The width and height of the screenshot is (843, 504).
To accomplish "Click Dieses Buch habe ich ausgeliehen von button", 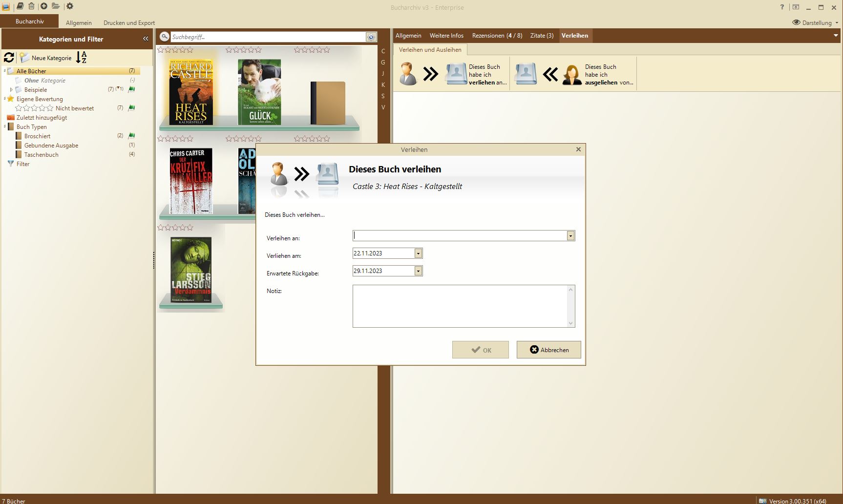I will click(574, 74).
